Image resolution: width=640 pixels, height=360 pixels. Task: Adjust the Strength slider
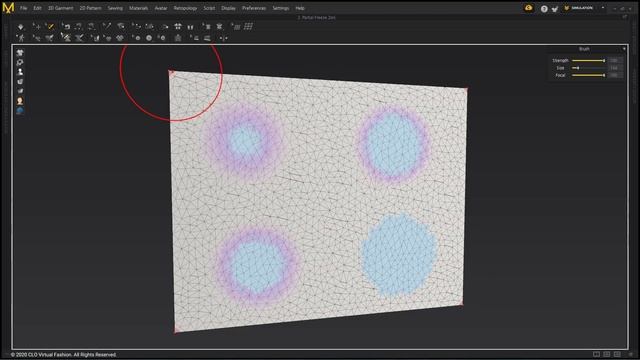588,60
